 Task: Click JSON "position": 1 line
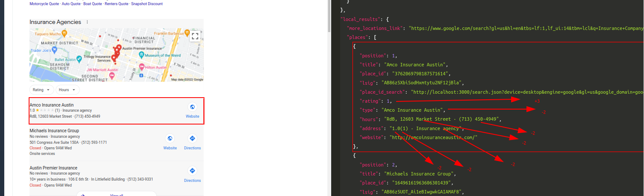[379, 56]
